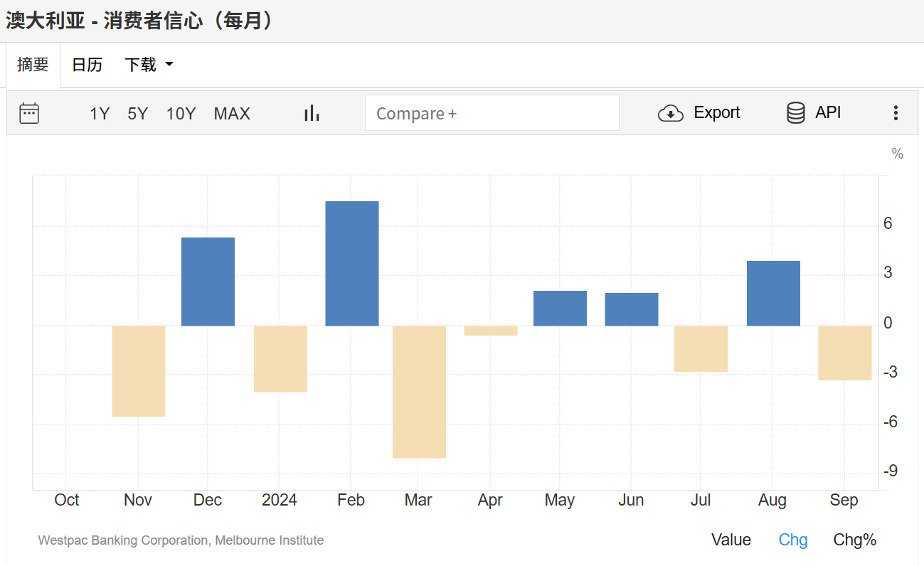Open the 日历 tab

pos(87,65)
